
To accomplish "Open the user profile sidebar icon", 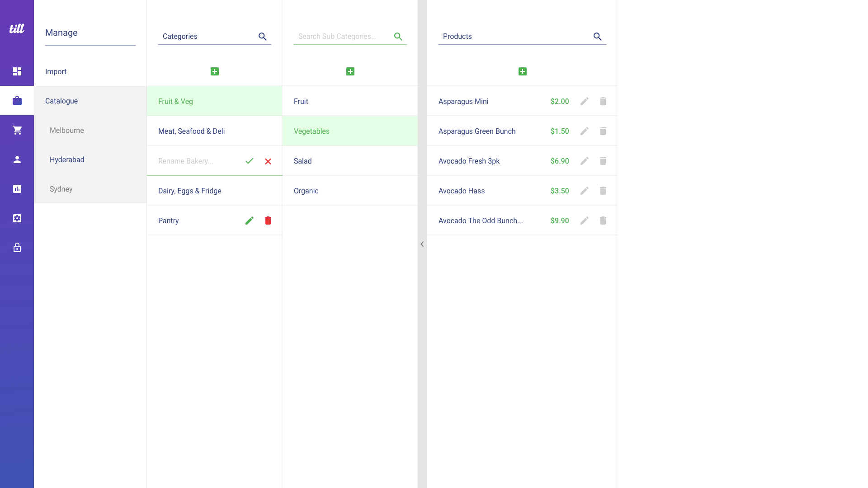I will coord(17,160).
